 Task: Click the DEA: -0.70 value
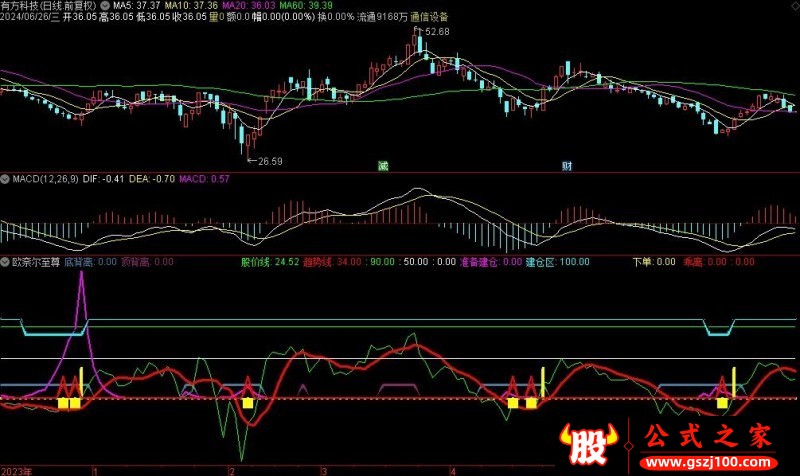click(x=152, y=179)
